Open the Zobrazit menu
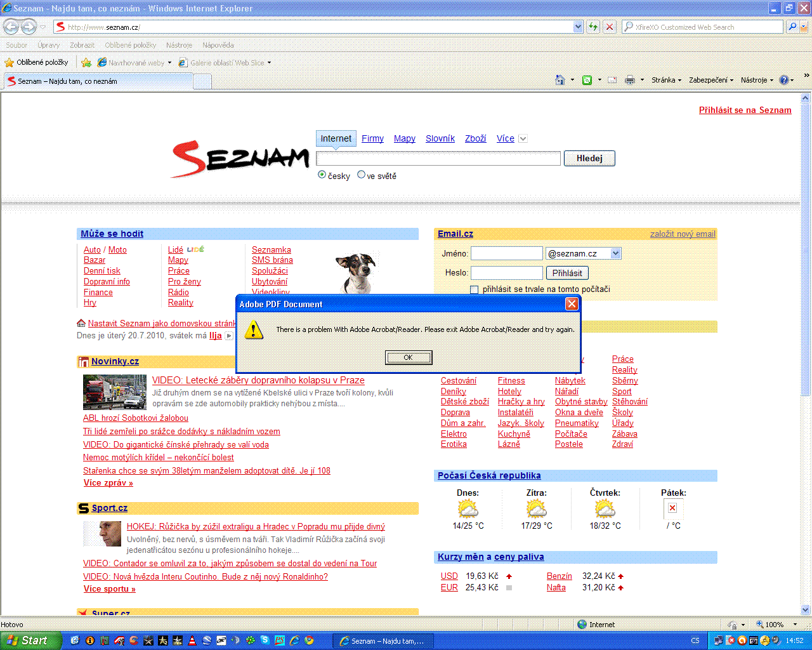The width and height of the screenshot is (812, 650). pos(82,45)
